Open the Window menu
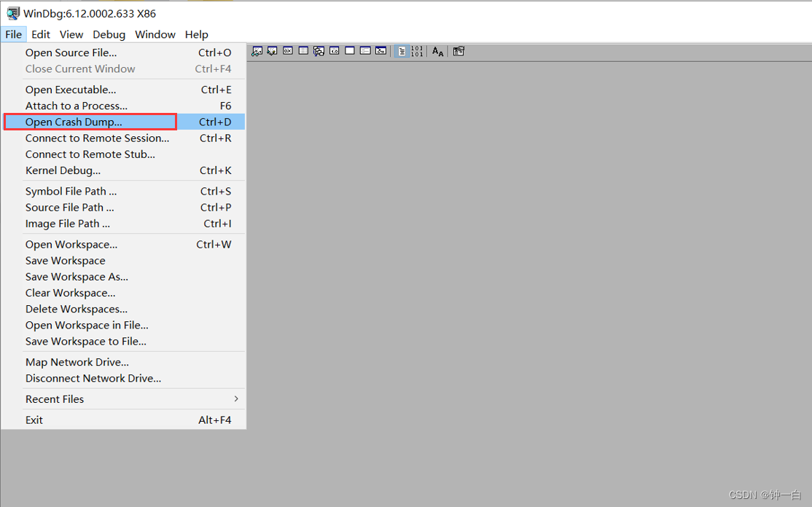 click(155, 34)
